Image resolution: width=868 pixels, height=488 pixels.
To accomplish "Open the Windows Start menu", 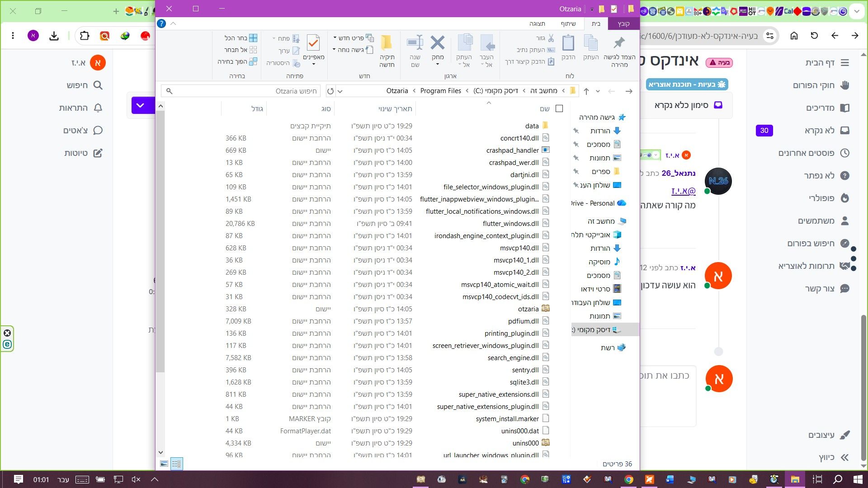I will (x=858, y=479).
